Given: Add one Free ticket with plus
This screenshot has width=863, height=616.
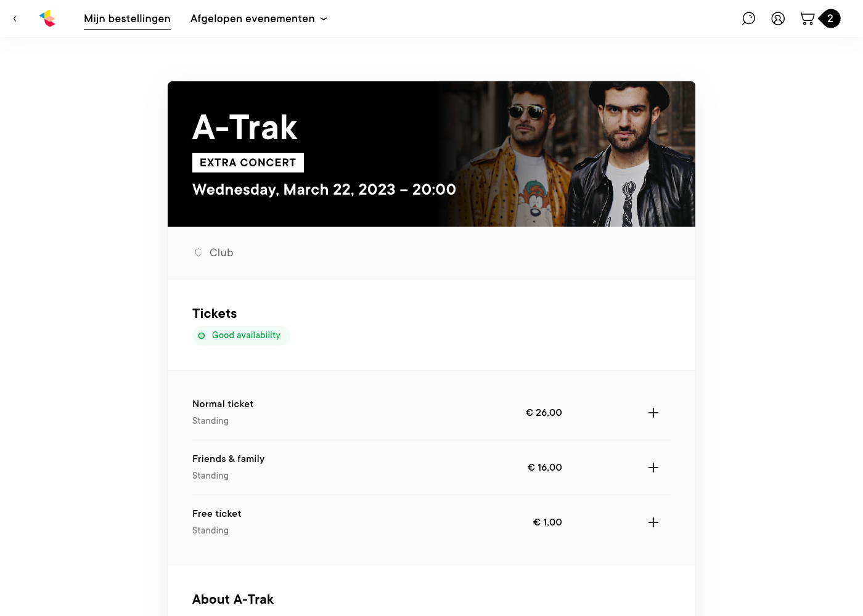Looking at the screenshot, I should point(653,522).
